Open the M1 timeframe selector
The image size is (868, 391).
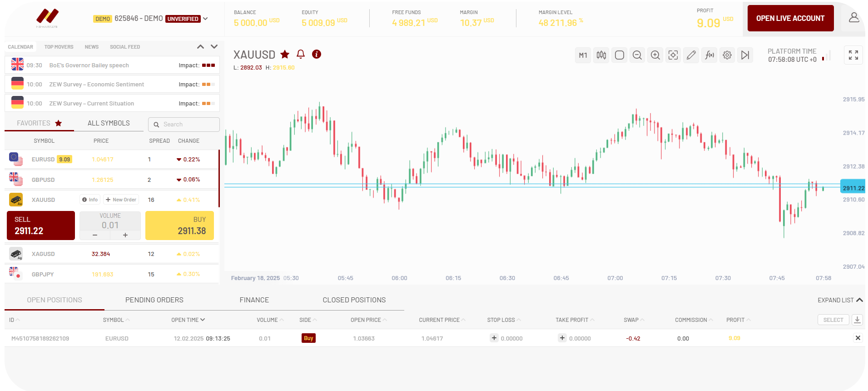(x=583, y=55)
